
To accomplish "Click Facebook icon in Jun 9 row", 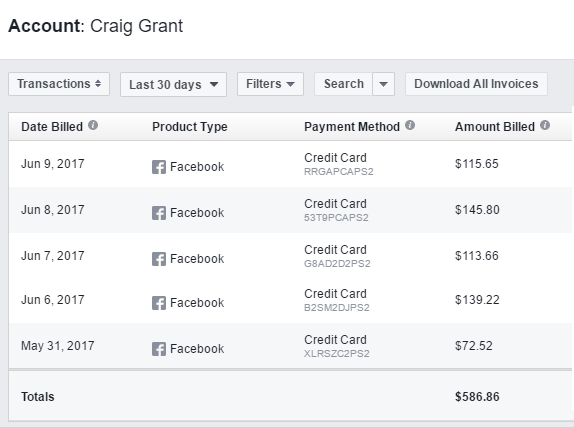I will pos(159,167).
